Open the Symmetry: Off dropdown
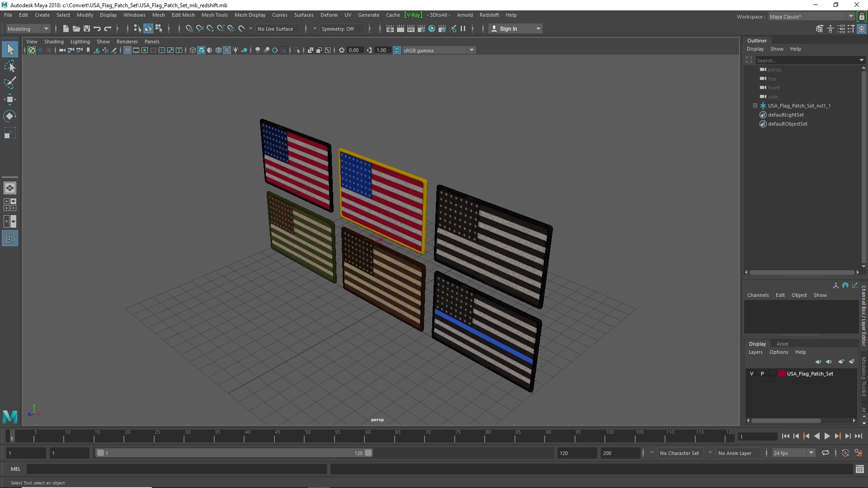868x488 pixels. tap(342, 28)
